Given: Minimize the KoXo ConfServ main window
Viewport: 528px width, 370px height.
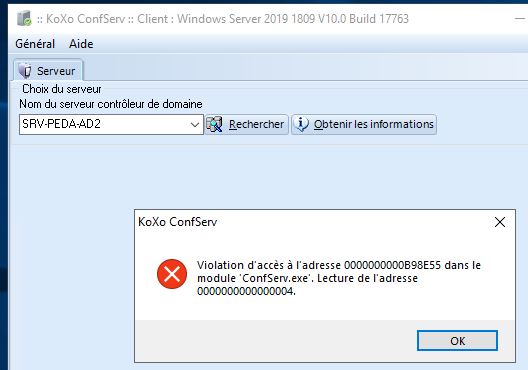Looking at the screenshot, I should [521, 19].
